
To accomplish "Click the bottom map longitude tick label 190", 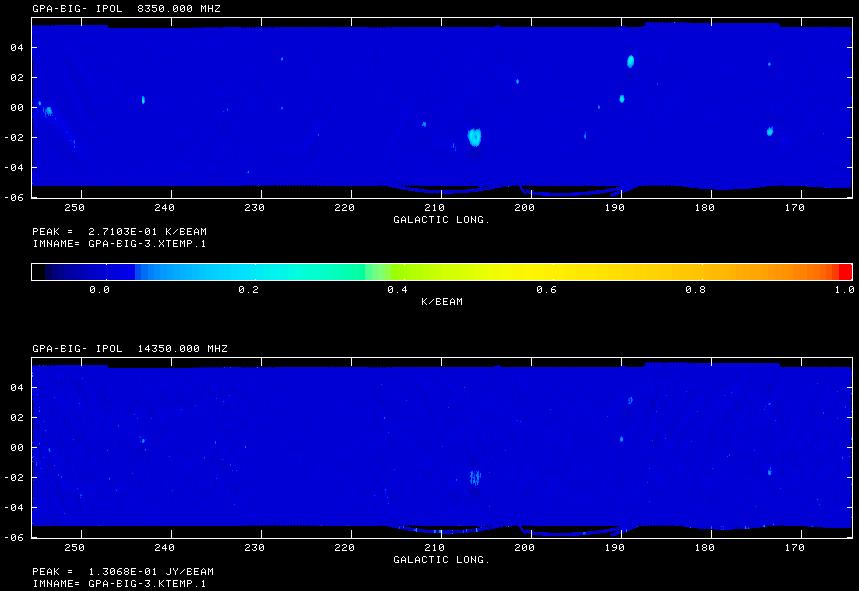I will (615, 547).
